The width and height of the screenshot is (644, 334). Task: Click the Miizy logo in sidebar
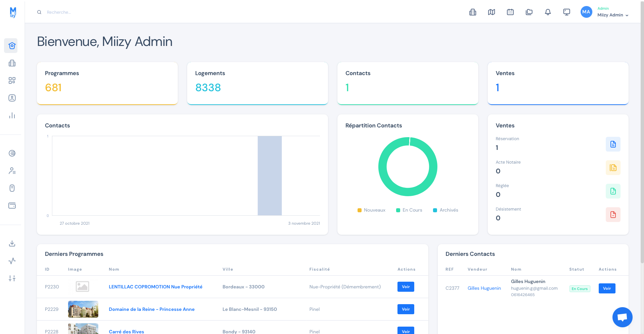[x=13, y=12]
